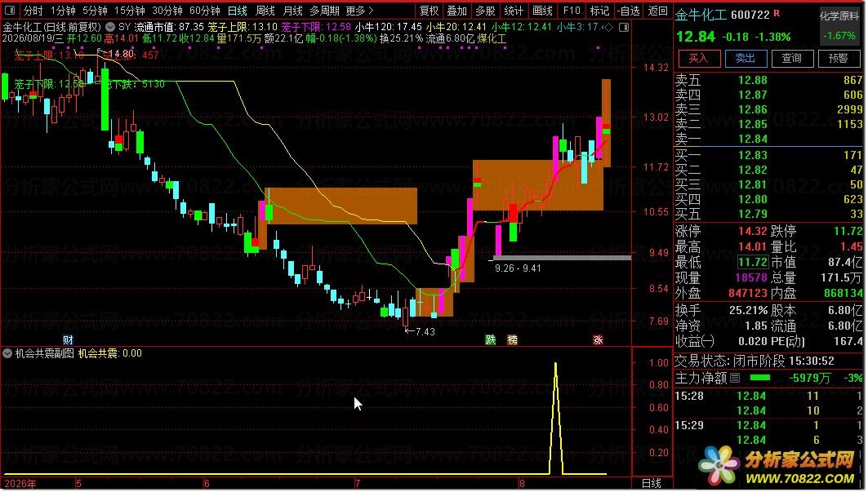Click 内盘 value 868134
This screenshot has width=868, height=492.
point(843,293)
